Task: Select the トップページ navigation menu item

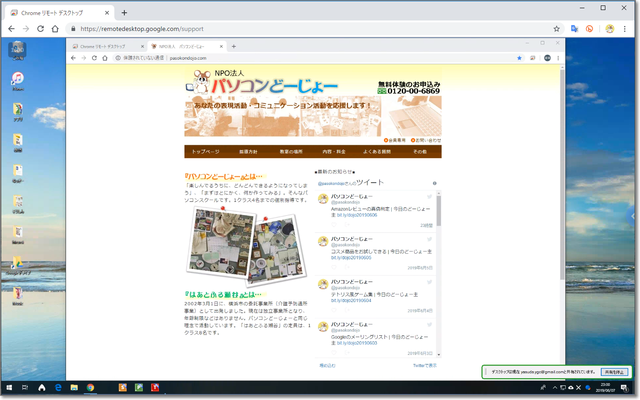Action: [205, 152]
